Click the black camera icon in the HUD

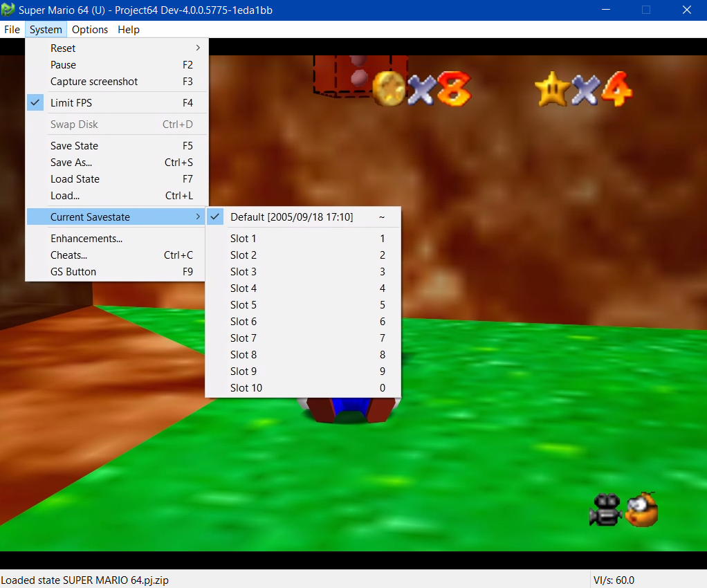pos(605,510)
